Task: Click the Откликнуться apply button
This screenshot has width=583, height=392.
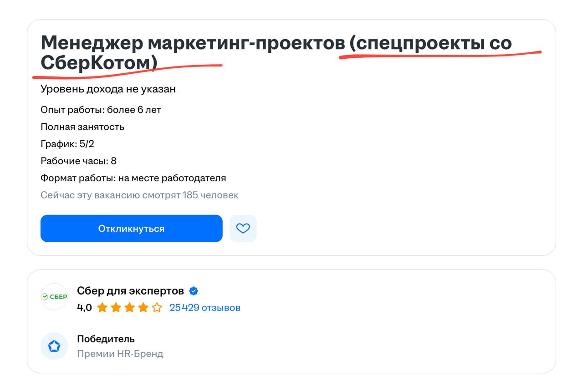Action: [131, 229]
